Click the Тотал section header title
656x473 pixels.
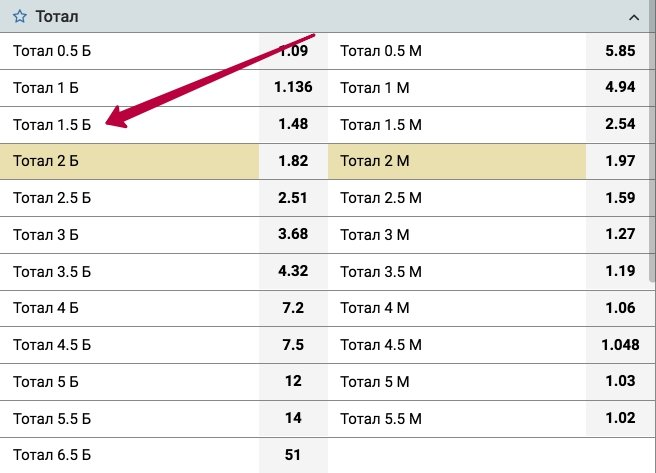[57, 17]
